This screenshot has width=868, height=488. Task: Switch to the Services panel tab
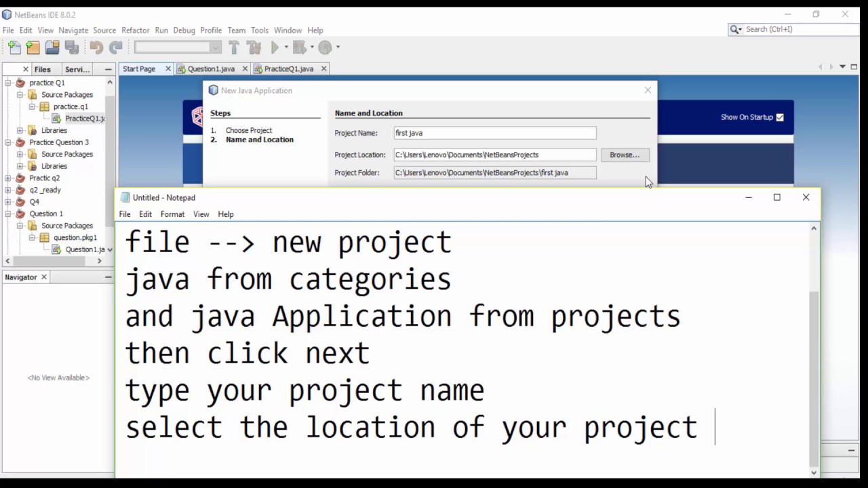pos(77,69)
